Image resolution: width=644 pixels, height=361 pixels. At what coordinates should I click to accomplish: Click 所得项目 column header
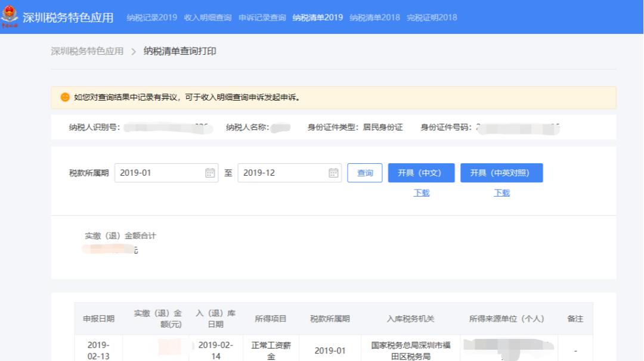point(271,319)
